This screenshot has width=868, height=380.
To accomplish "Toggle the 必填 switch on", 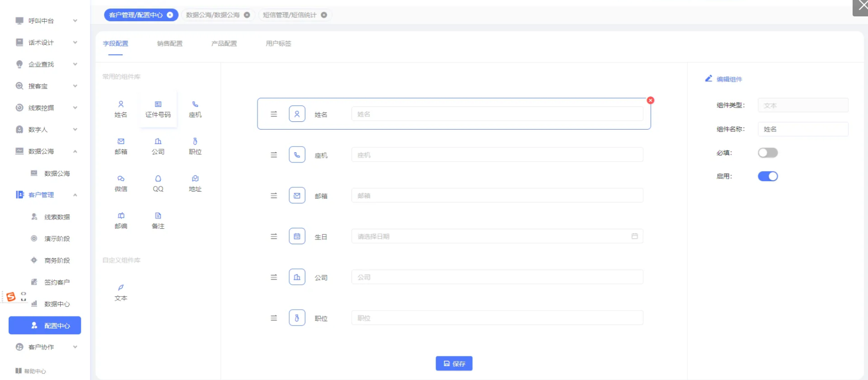I will point(767,153).
